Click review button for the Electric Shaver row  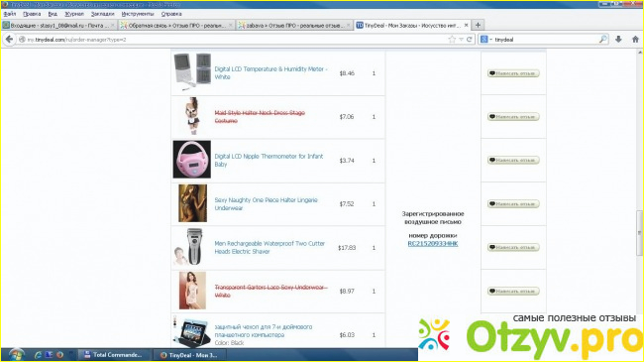(513, 247)
